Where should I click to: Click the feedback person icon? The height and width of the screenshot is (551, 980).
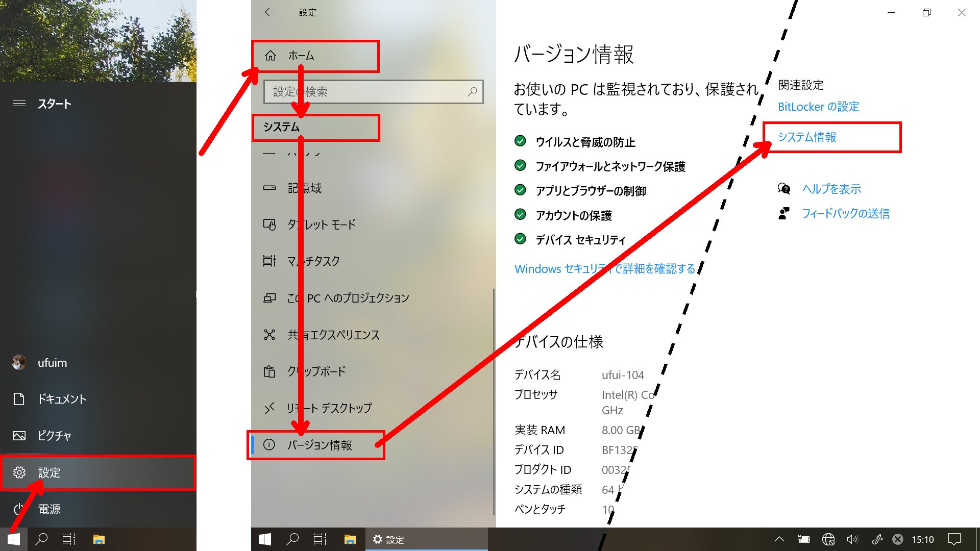click(x=784, y=214)
